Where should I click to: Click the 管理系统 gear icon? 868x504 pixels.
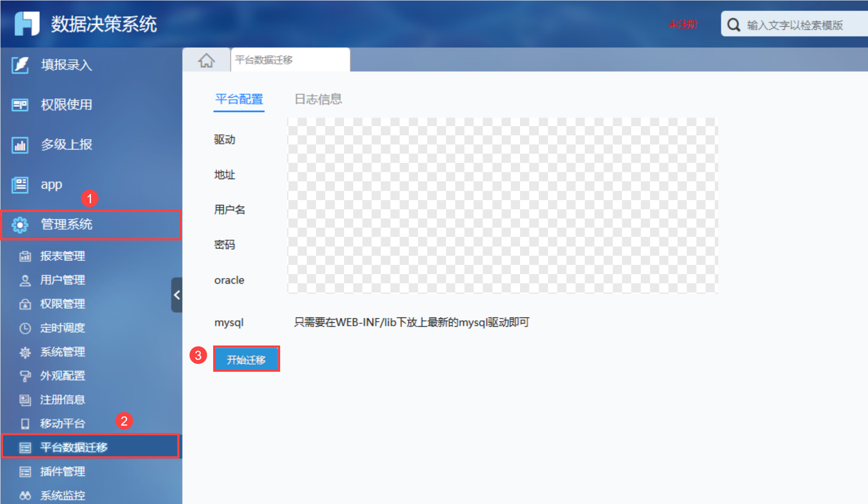20,225
